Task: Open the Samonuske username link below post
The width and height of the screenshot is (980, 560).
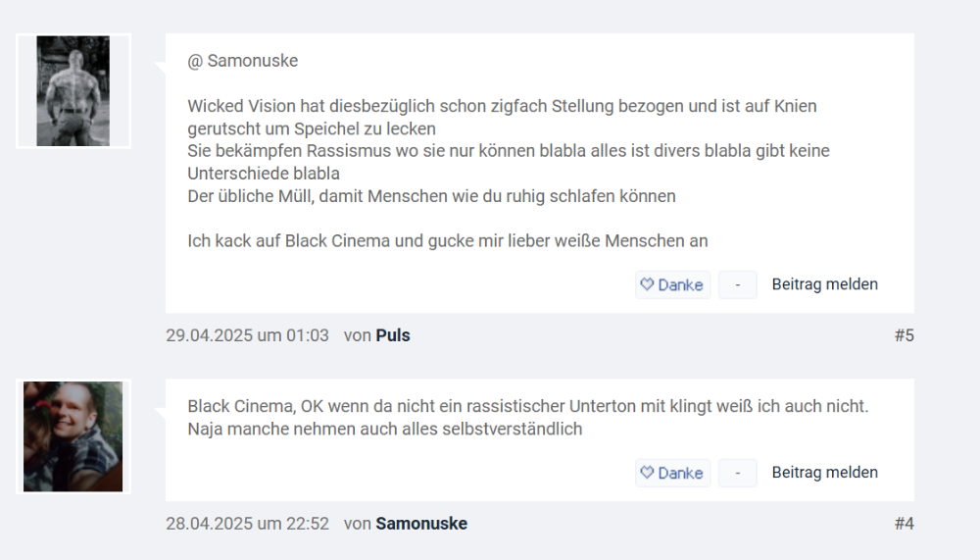Action: (421, 524)
